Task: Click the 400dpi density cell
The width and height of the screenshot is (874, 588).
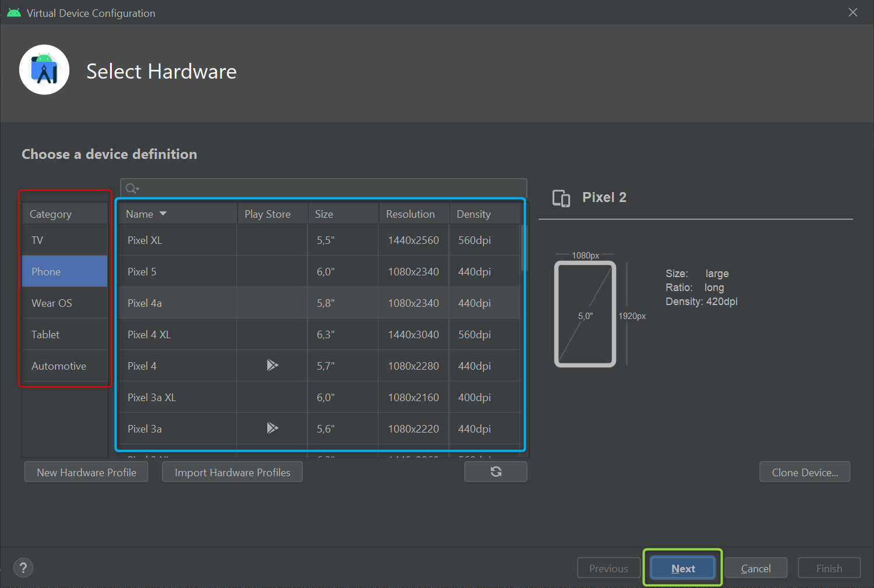Action: pos(484,397)
